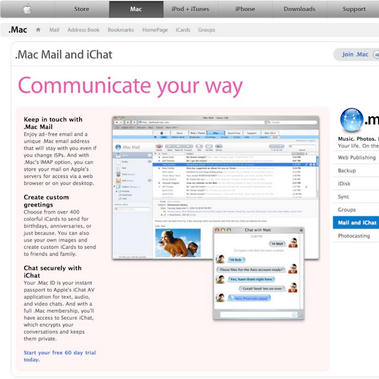The height and width of the screenshot is (379, 379).
Task: Open Photocasting in the sidebar menu
Action: coord(356,236)
